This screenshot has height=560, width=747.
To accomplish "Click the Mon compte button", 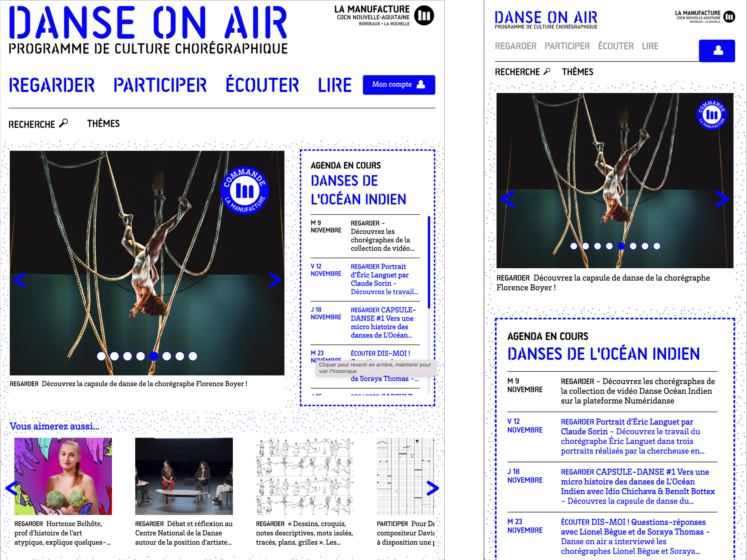I will 399,85.
